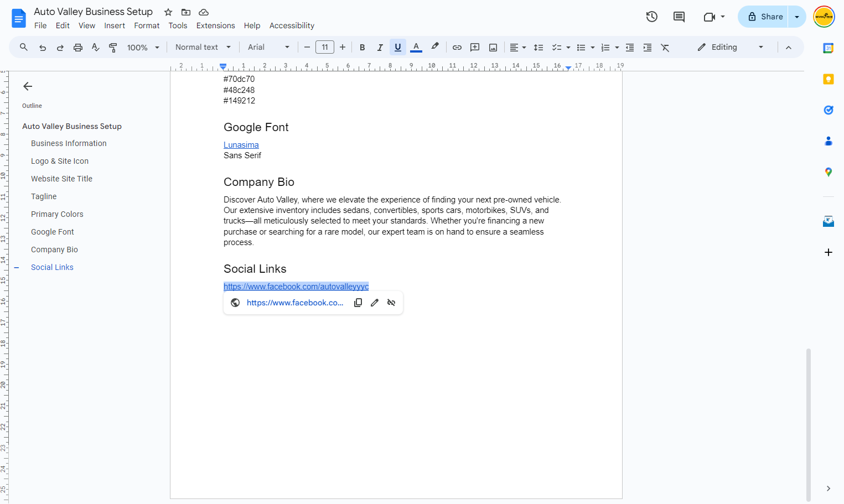Open the Insert menu

115,25
